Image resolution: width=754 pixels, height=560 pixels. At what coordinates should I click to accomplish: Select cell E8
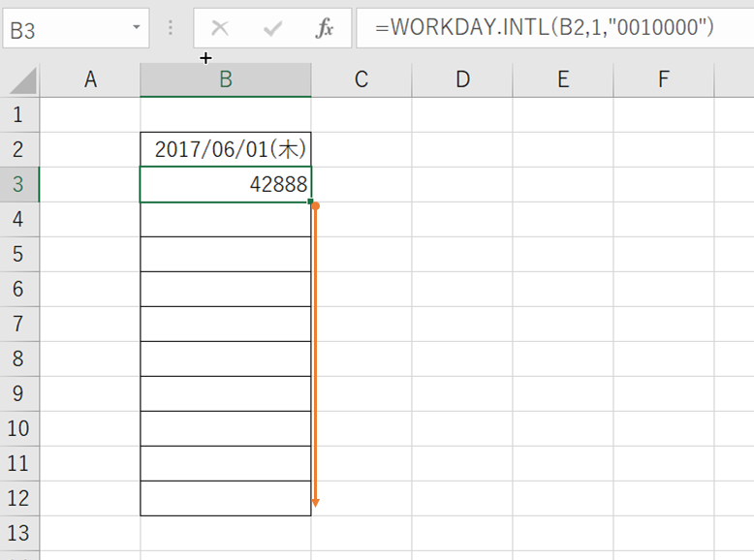tap(563, 358)
